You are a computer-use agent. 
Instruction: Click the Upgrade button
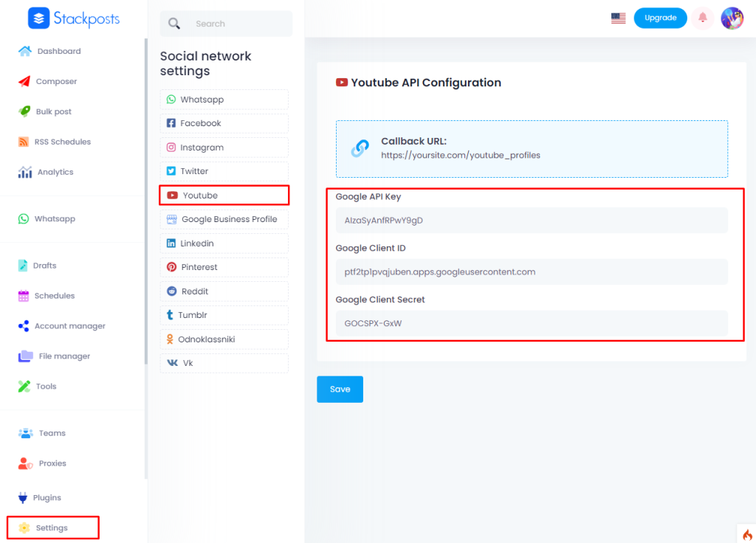pyautogui.click(x=660, y=18)
